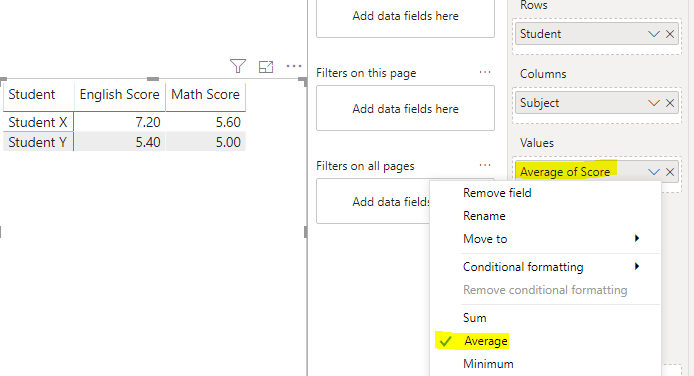Click the Student column header
Screen dimensions: 694x376
click(x=39, y=95)
